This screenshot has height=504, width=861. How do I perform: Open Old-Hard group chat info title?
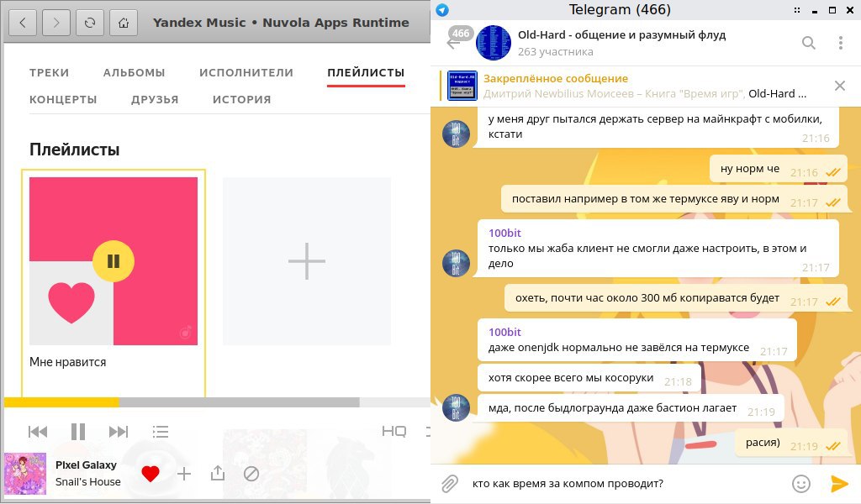(x=621, y=35)
